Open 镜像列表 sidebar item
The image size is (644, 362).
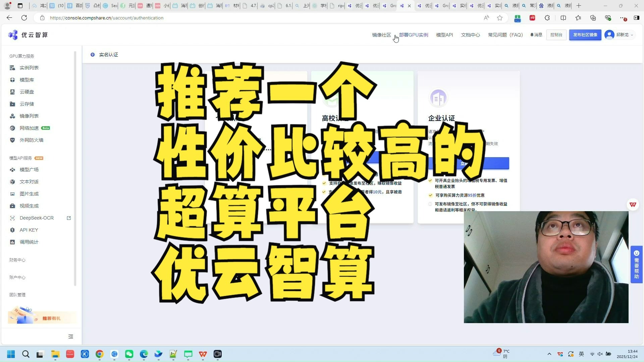(x=29, y=116)
